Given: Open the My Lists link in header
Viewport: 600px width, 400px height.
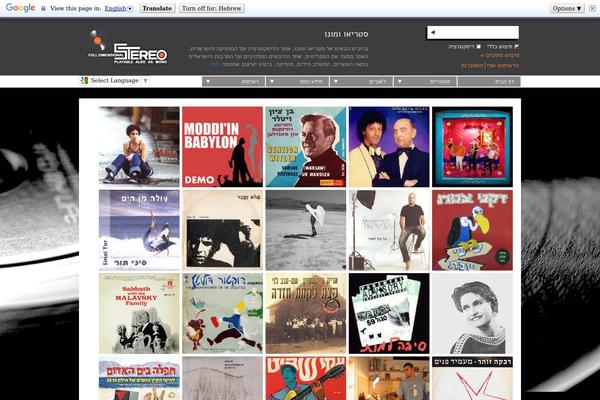Looking at the screenshot, I should point(503,65).
